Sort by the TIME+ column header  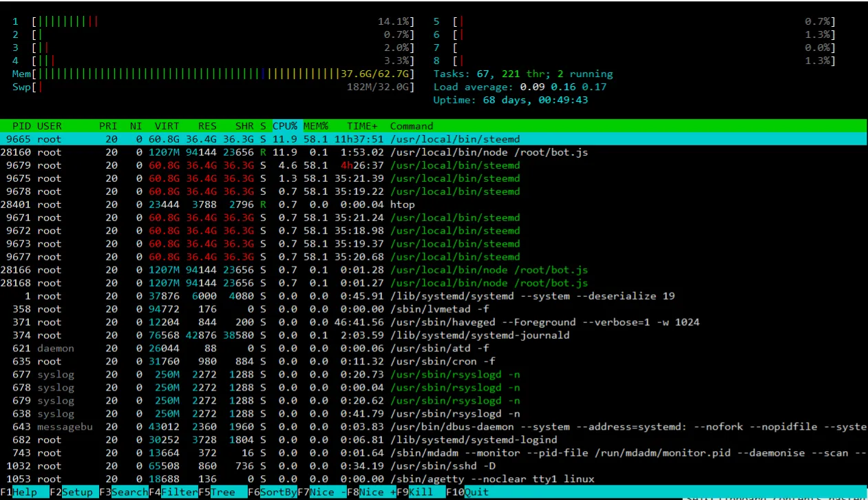(x=362, y=126)
